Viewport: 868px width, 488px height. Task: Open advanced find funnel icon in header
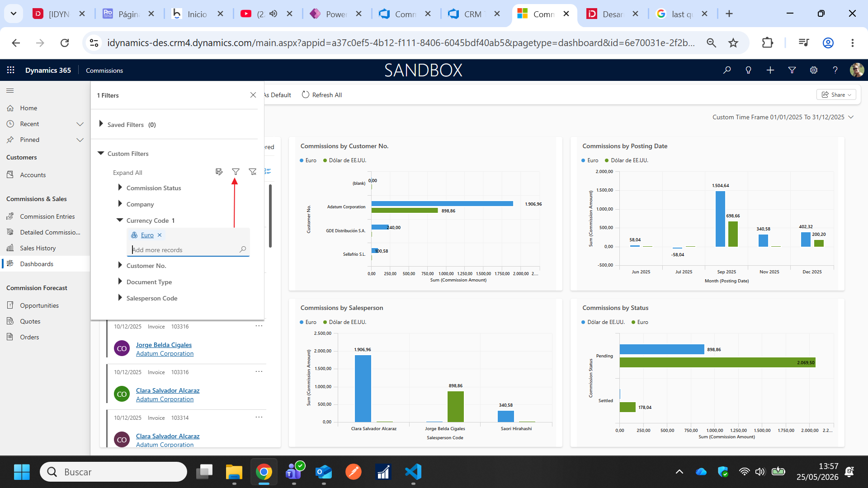tap(792, 70)
